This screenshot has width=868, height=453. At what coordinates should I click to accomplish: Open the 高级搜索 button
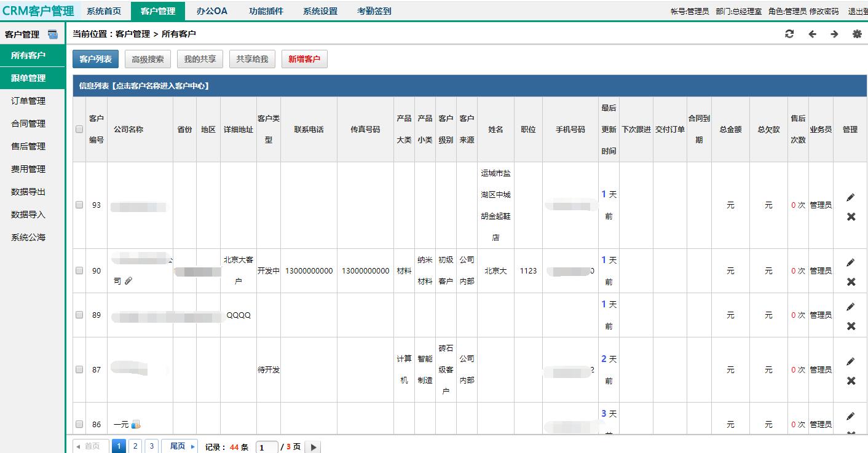tap(148, 59)
